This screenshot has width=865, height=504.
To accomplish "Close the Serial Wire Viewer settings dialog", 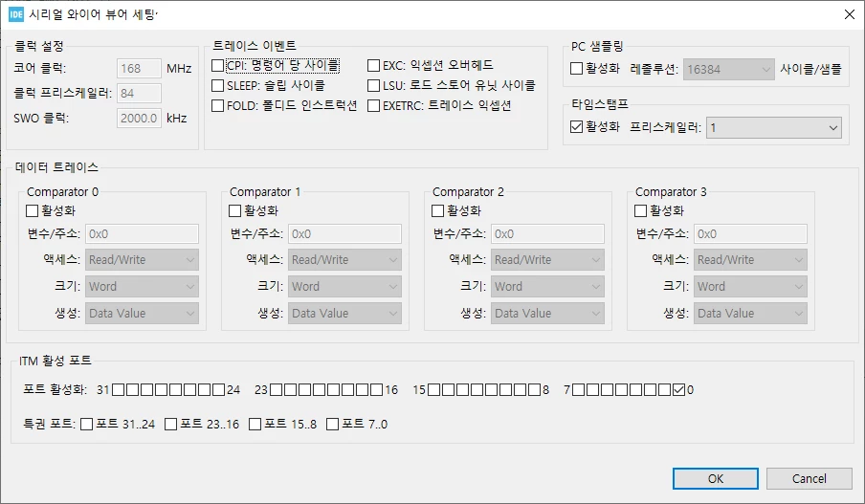I will 850,14.
